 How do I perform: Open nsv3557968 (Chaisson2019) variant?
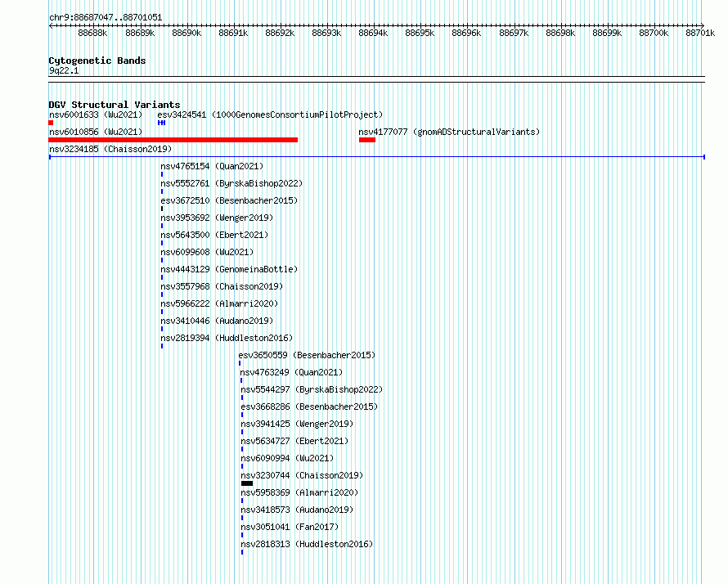click(222, 286)
